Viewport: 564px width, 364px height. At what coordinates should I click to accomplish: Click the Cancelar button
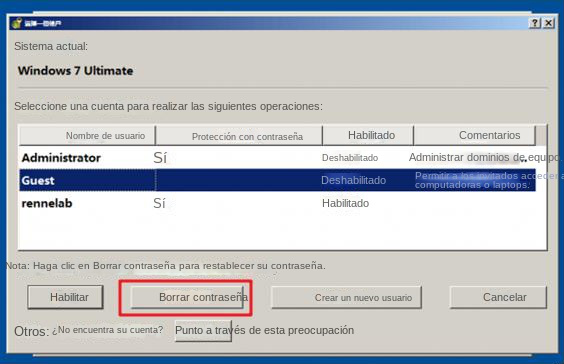point(498,297)
